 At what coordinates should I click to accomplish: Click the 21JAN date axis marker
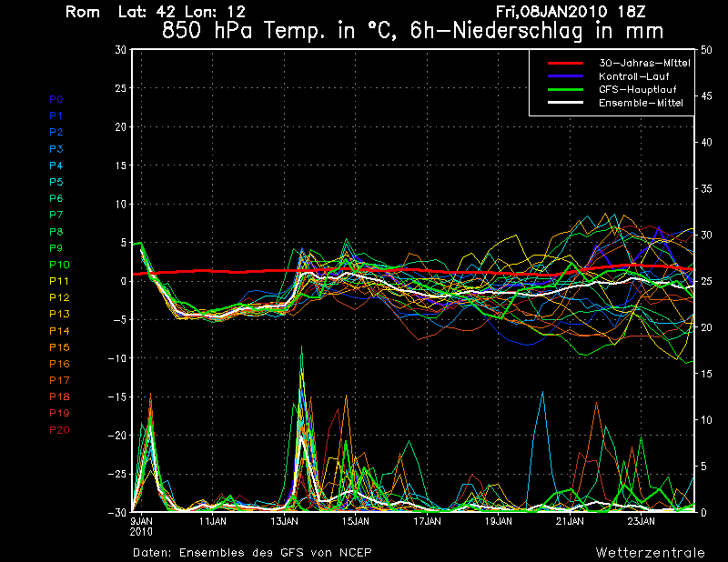pos(570,522)
